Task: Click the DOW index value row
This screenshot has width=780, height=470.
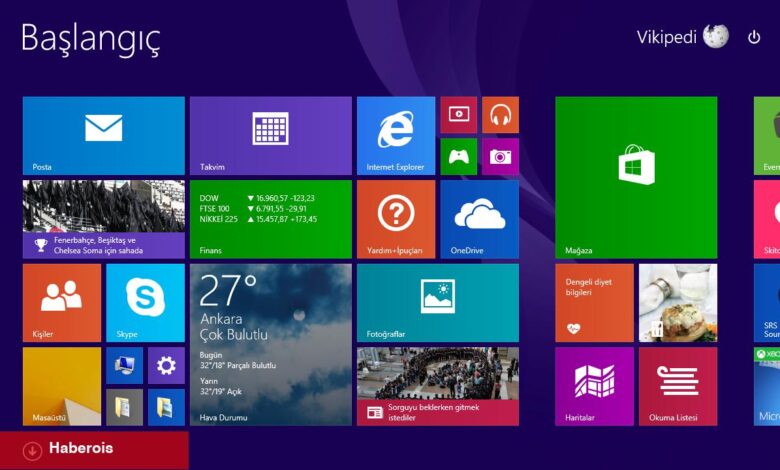Action: pyautogui.click(x=258, y=198)
